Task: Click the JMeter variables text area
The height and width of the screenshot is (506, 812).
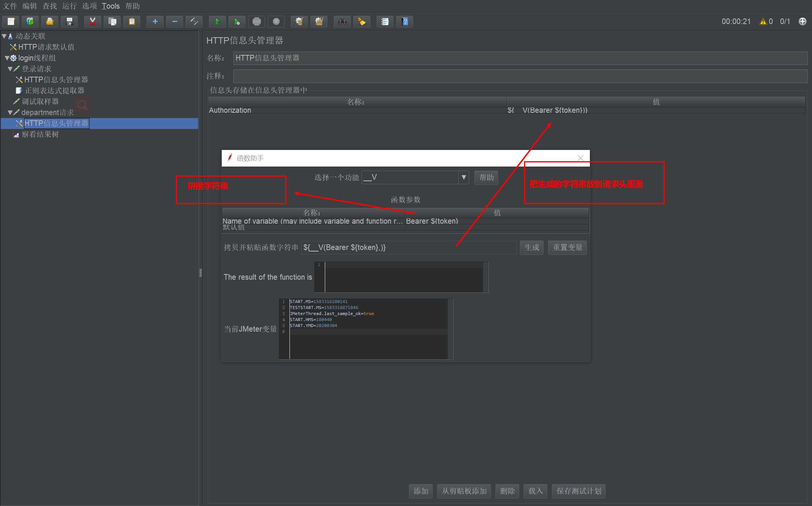Action: pos(365,329)
